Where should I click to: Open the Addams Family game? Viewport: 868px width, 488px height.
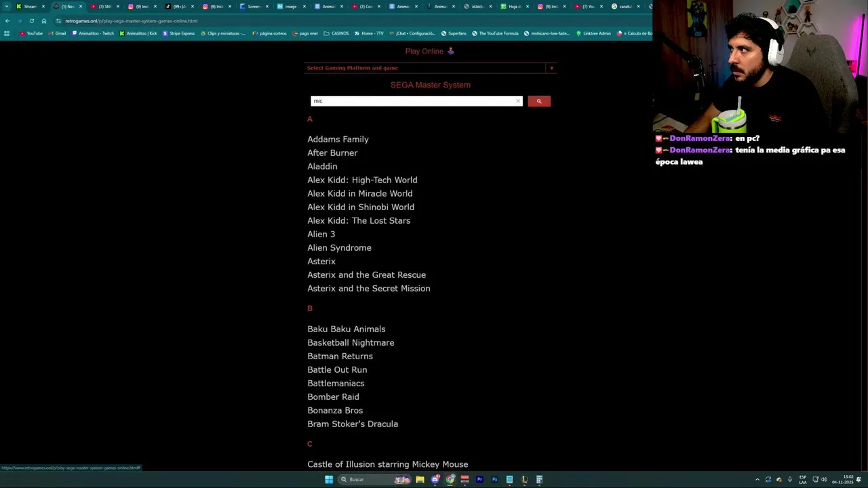point(338,139)
